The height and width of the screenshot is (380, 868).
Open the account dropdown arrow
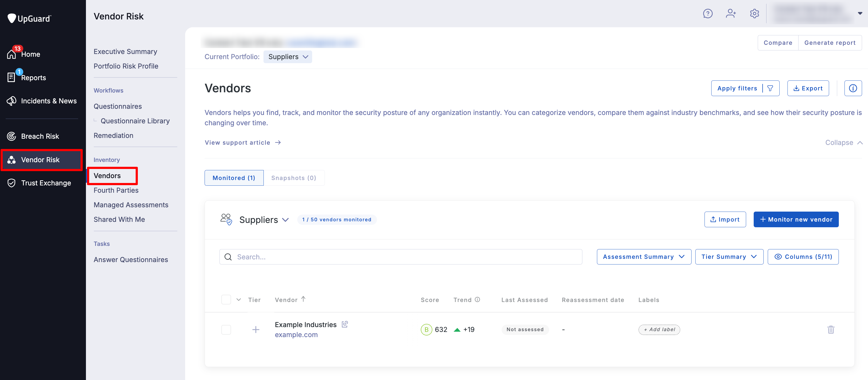pos(860,13)
